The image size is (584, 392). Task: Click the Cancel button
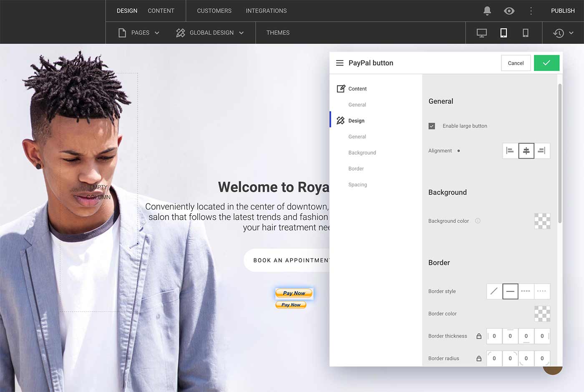coord(516,63)
